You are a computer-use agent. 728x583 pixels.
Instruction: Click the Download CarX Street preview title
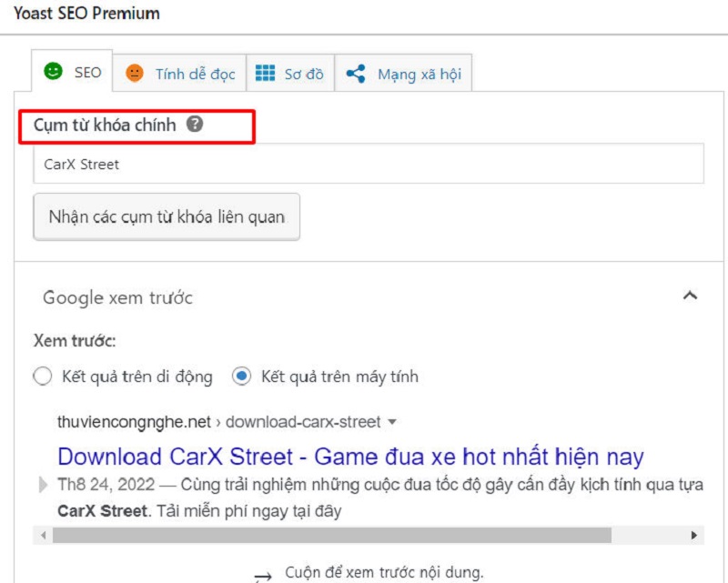point(350,457)
